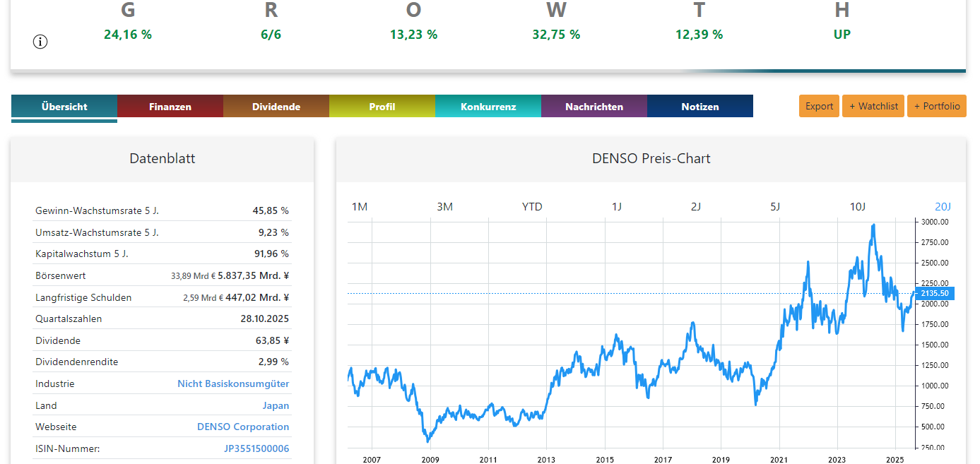The height and width of the screenshot is (464, 980).
Task: Click the R score 6/6
Action: click(x=271, y=34)
